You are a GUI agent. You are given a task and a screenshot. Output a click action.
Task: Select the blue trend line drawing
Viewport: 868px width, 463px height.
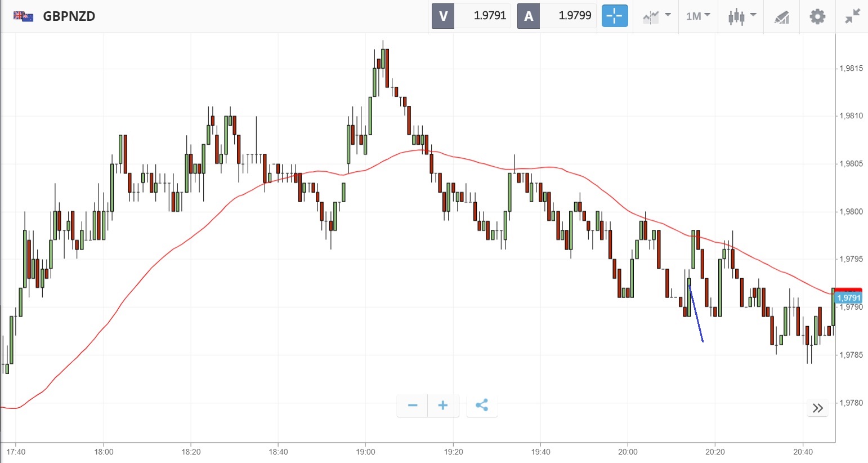point(696,313)
